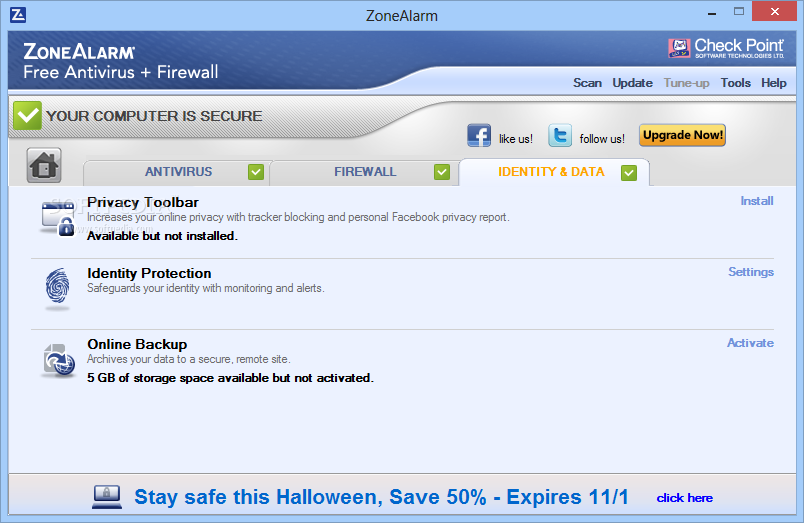Click the Upgrade Now! button
The height and width of the screenshot is (523, 804).
point(682,135)
